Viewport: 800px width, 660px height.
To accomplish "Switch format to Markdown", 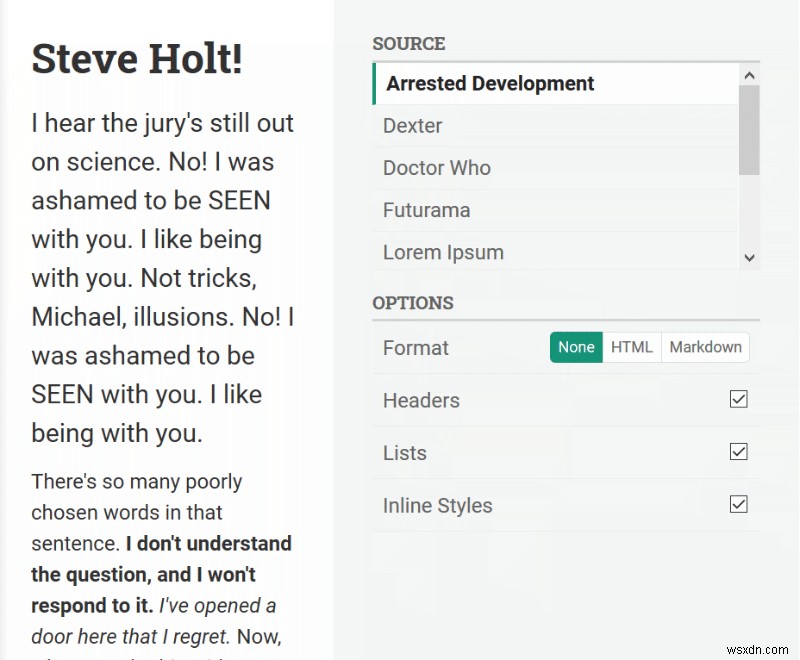I will [705, 347].
